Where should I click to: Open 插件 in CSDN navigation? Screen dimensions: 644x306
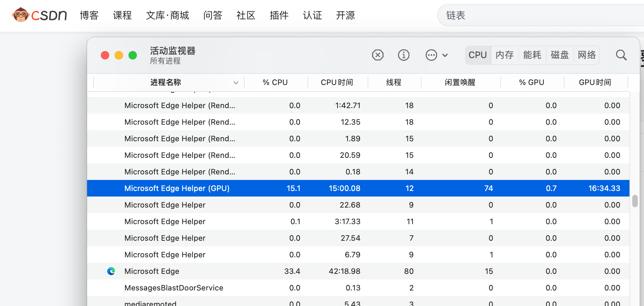tap(279, 15)
